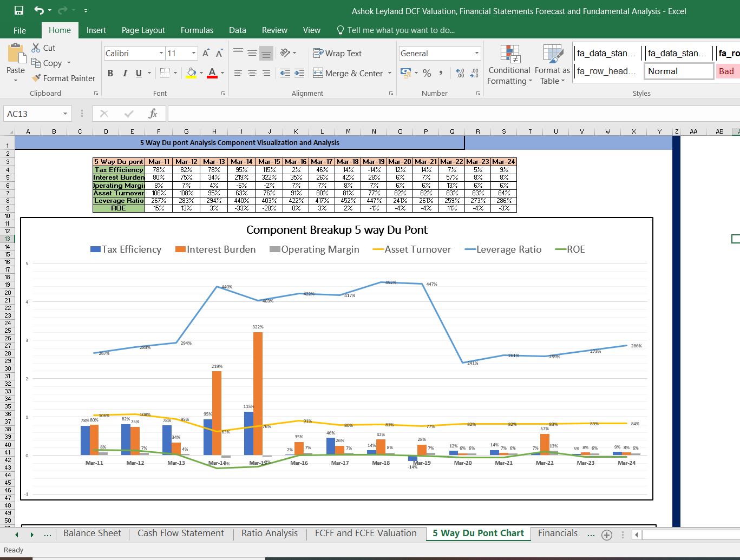This screenshot has width=740, height=560.
Task: Decrease font size with the smaller A
Action: coord(219,53)
